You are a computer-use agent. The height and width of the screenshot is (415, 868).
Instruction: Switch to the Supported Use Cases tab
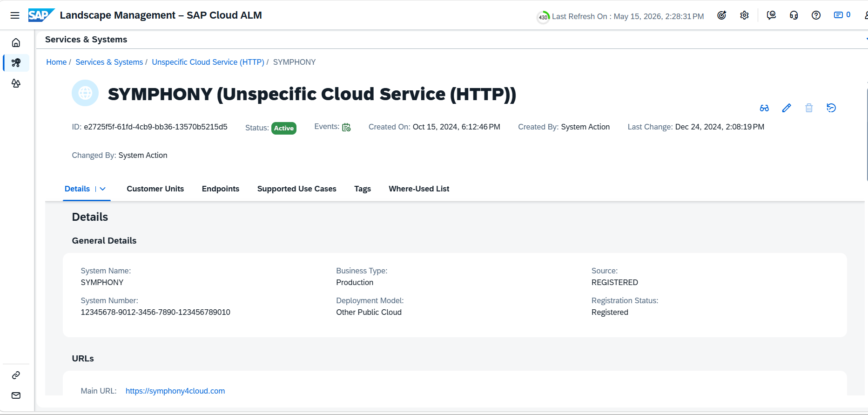[296, 189]
